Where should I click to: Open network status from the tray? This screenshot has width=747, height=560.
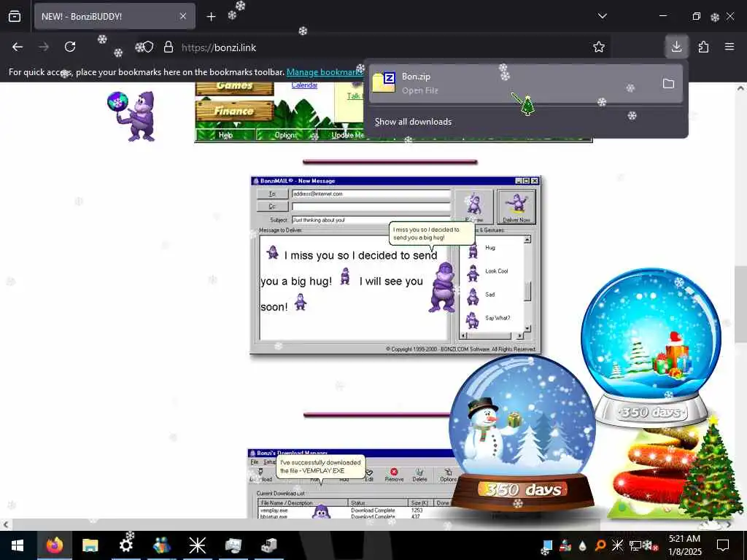(635, 545)
